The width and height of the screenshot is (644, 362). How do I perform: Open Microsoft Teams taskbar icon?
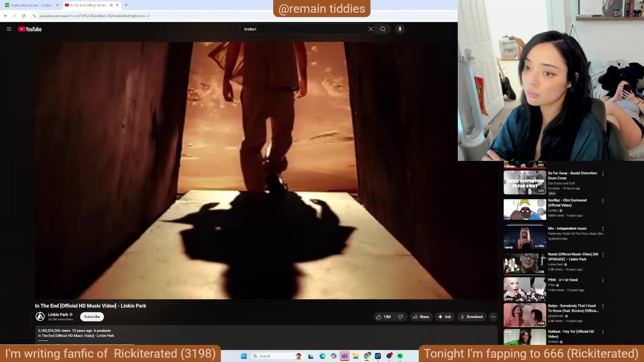tap(344, 356)
